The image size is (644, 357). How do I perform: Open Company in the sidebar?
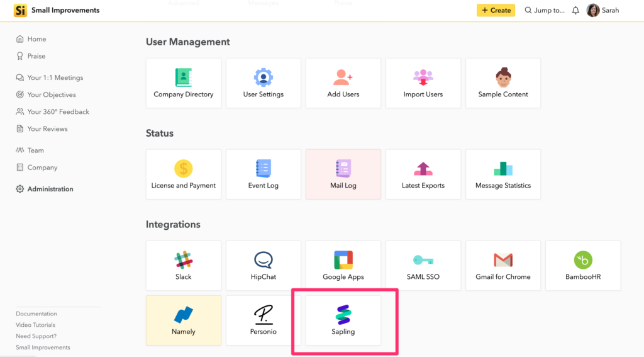tap(37, 167)
